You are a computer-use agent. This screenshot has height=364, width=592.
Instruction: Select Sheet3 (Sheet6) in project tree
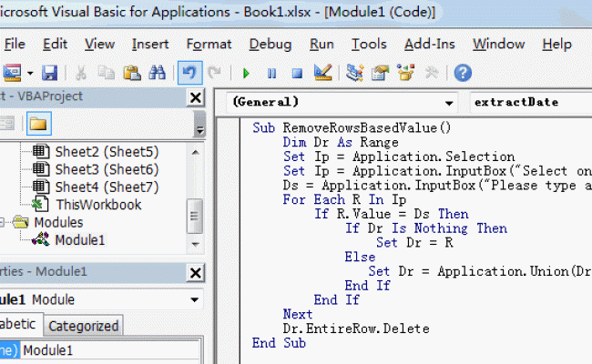point(107,169)
